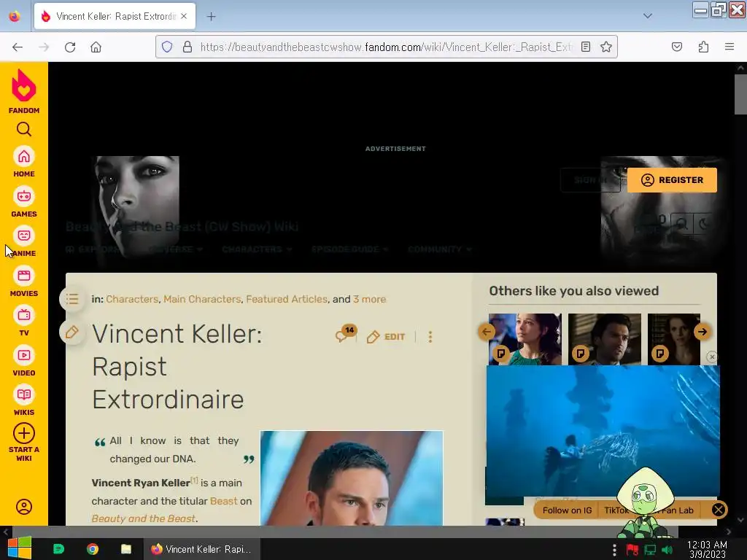This screenshot has height=560, width=747.
Task: Click reference footnote [1] link
Action: click(x=194, y=480)
